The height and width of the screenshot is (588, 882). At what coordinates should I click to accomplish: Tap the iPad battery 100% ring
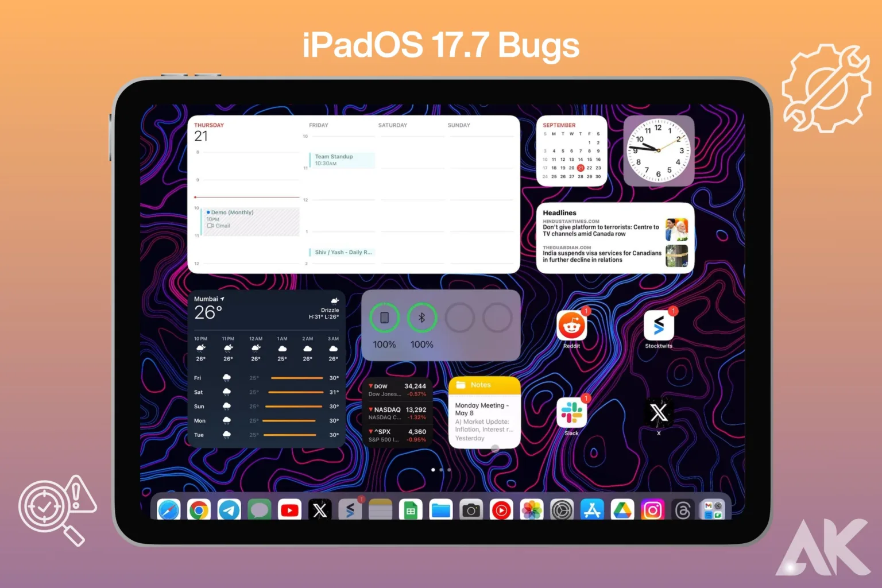pos(384,318)
